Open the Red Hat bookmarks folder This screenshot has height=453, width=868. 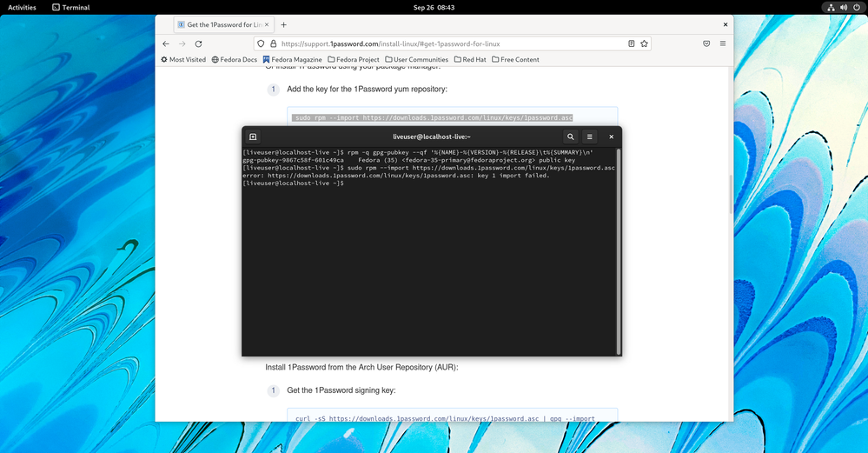coord(470,60)
